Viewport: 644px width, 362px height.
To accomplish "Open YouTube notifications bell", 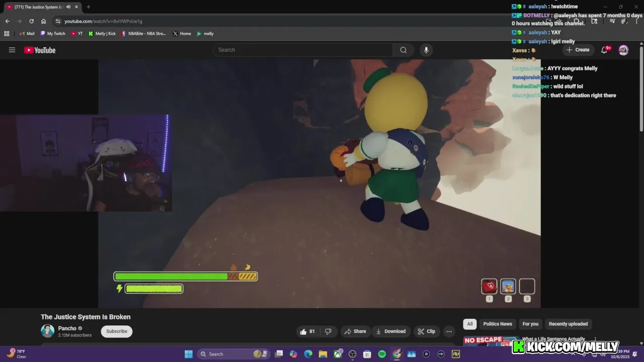I will [605, 50].
